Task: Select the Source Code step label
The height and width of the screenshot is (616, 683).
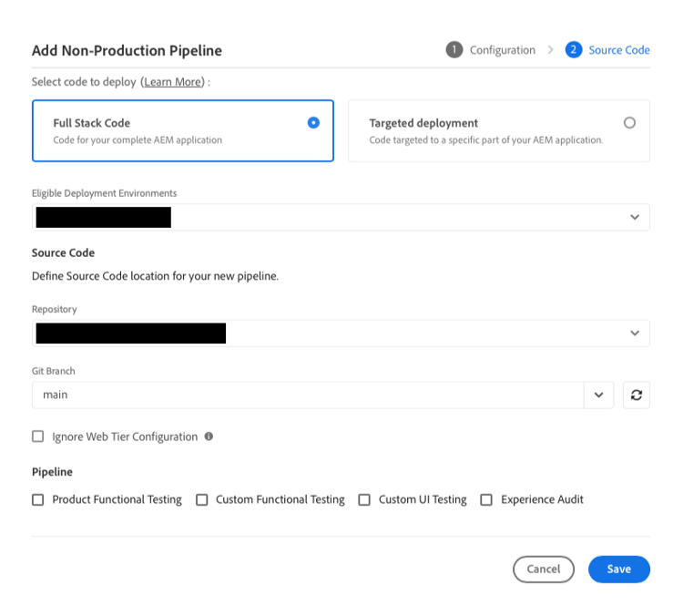Action: [619, 50]
